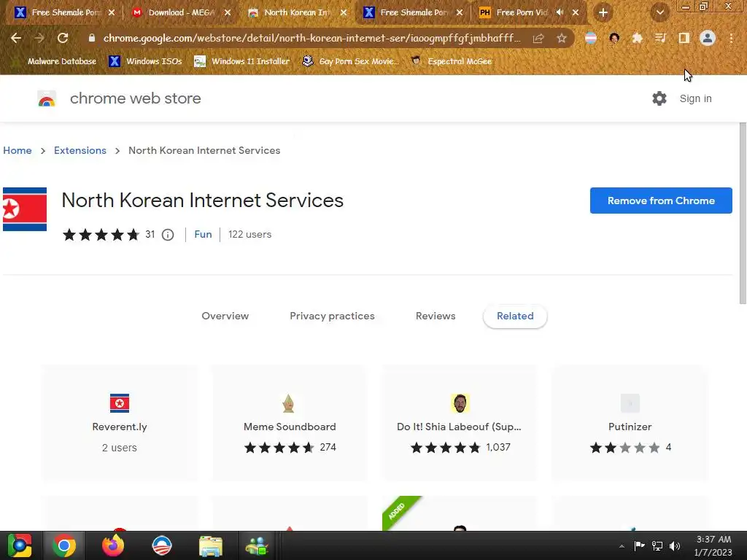
Task: Open the Reverent.ly related extension card
Action: [120, 423]
